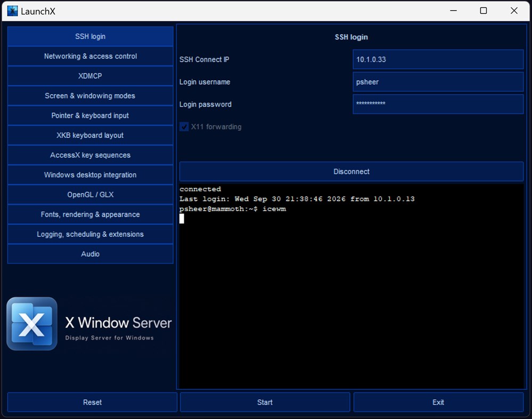Click the SSH Connect IP field
532x419 pixels.
(x=438, y=60)
